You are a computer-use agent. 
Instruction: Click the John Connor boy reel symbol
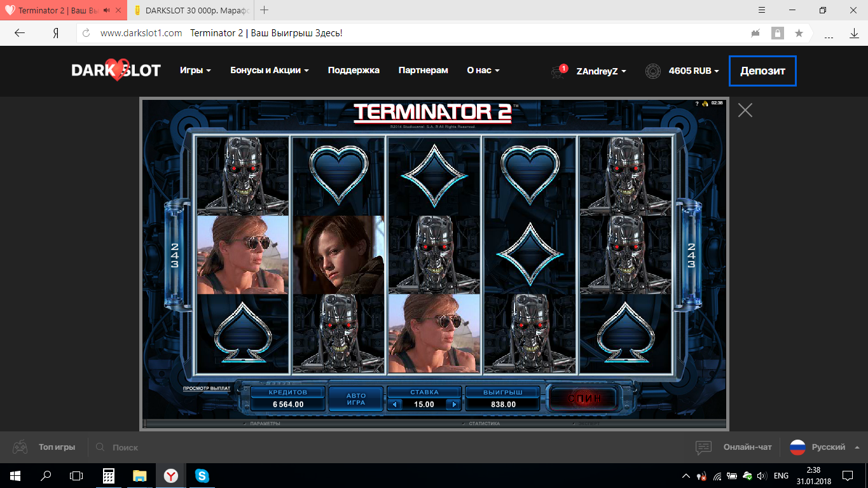tap(338, 254)
